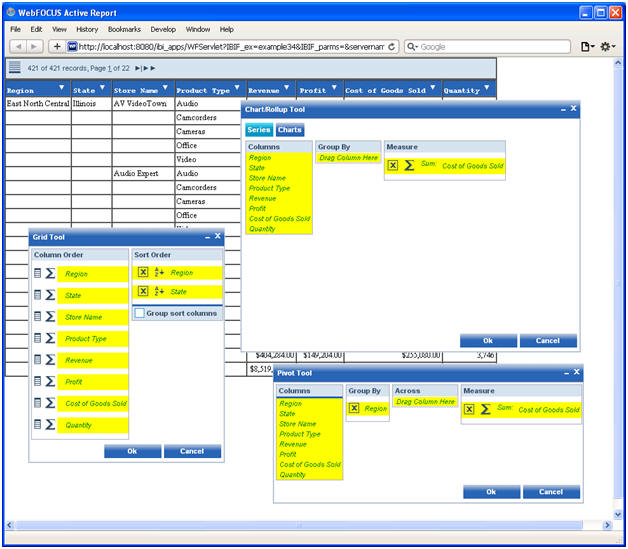Image resolution: width=628 pixels, height=549 pixels.
Task: Toggle the A-Z sort direction icon for Region
Action: [x=159, y=272]
